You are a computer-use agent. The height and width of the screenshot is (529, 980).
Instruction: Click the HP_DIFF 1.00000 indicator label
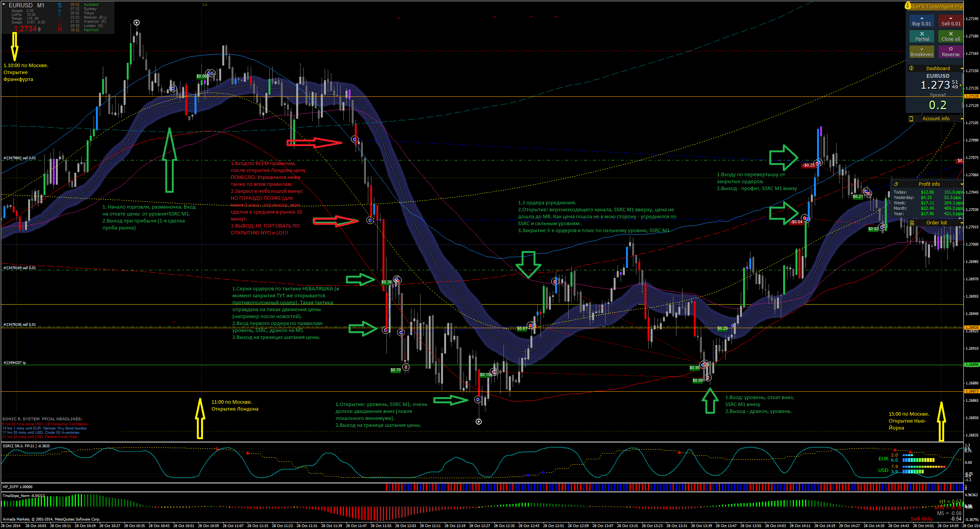pyautogui.click(x=17, y=487)
